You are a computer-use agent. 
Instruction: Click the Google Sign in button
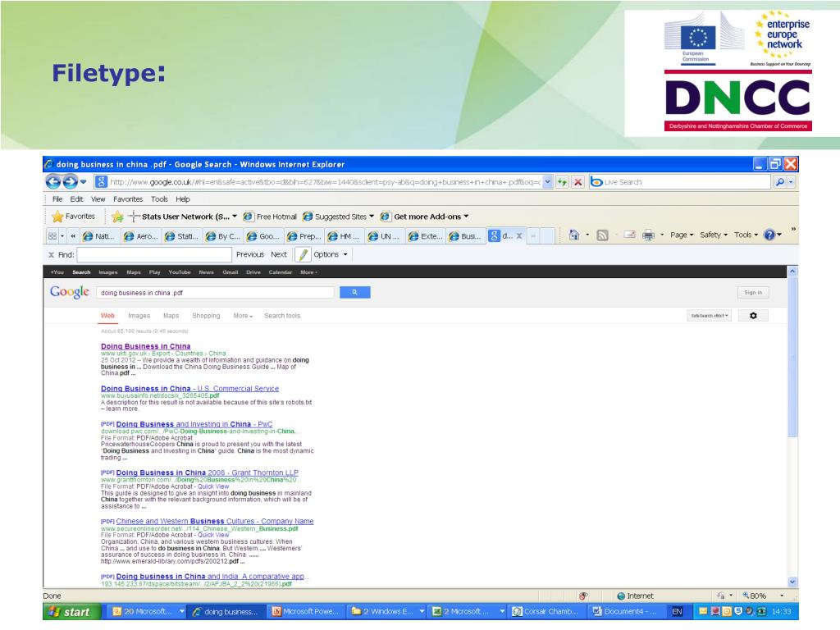click(753, 293)
